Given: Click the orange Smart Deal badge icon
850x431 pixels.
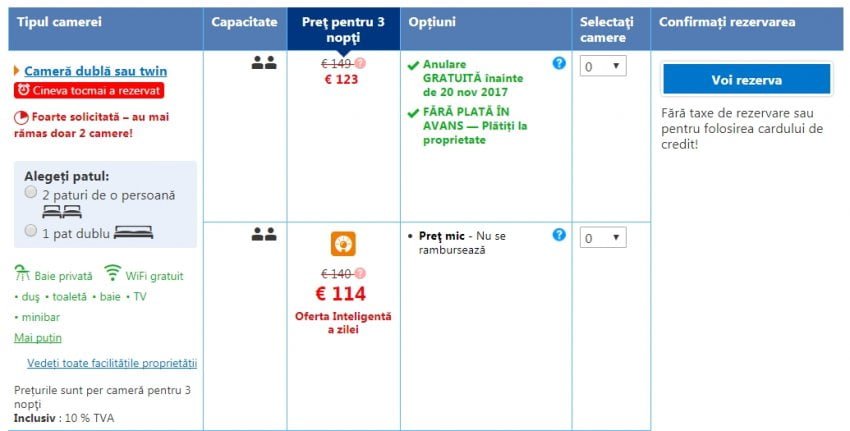Looking at the screenshot, I should (x=343, y=244).
